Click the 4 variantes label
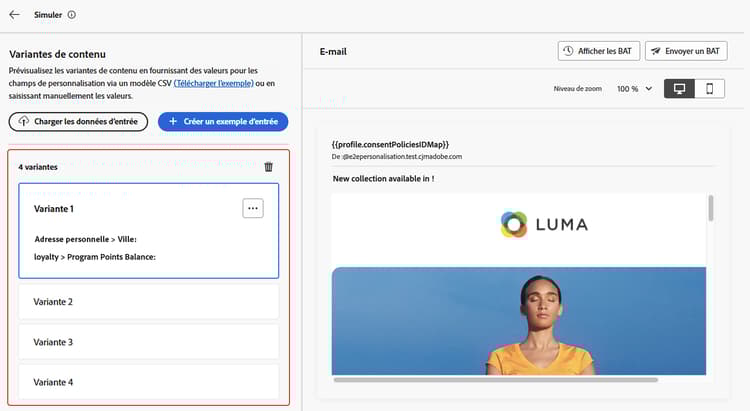The width and height of the screenshot is (750, 411). (x=38, y=167)
